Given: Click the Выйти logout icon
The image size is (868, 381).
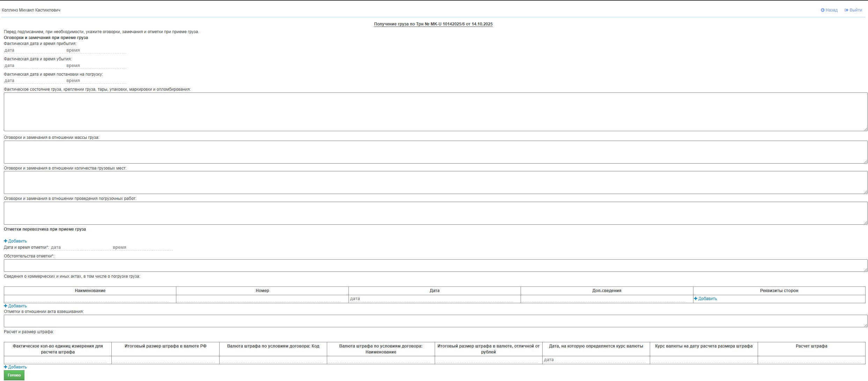Looking at the screenshot, I should tap(846, 10).
